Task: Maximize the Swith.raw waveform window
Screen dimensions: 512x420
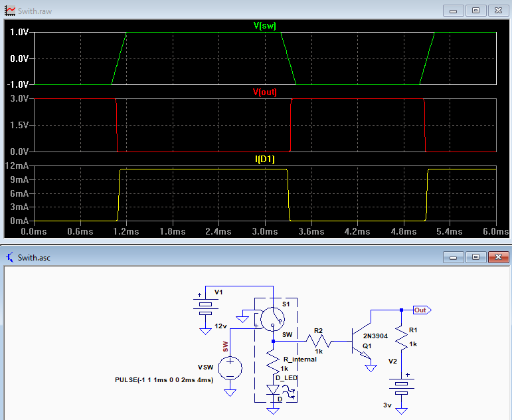Action: 475,11
